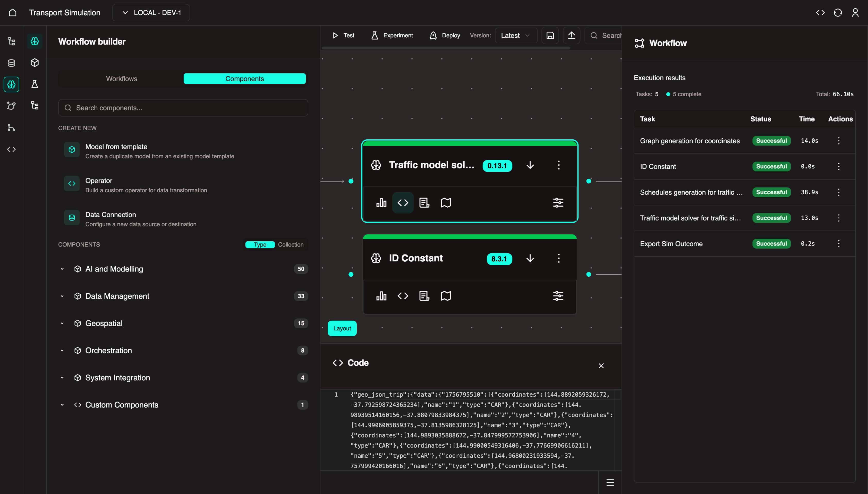Open actions menu for ID Constant task row

[x=838, y=167]
